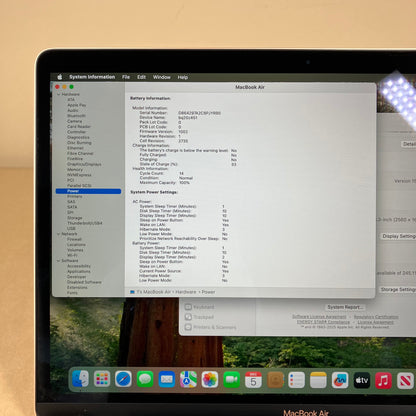Select Diagnostics in the sidebar
Screen dimensions: 416x416
click(78, 137)
